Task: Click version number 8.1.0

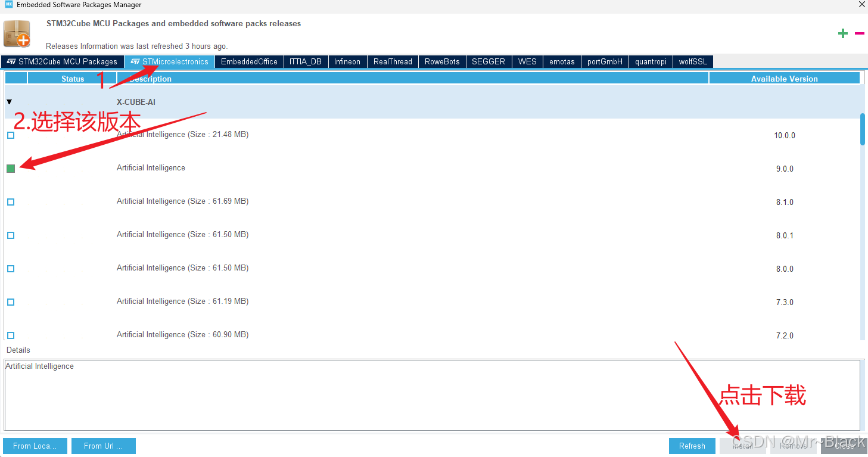Action: 785,202
